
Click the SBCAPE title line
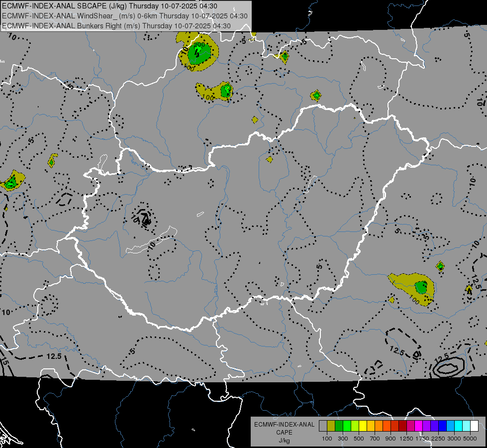[109, 6]
